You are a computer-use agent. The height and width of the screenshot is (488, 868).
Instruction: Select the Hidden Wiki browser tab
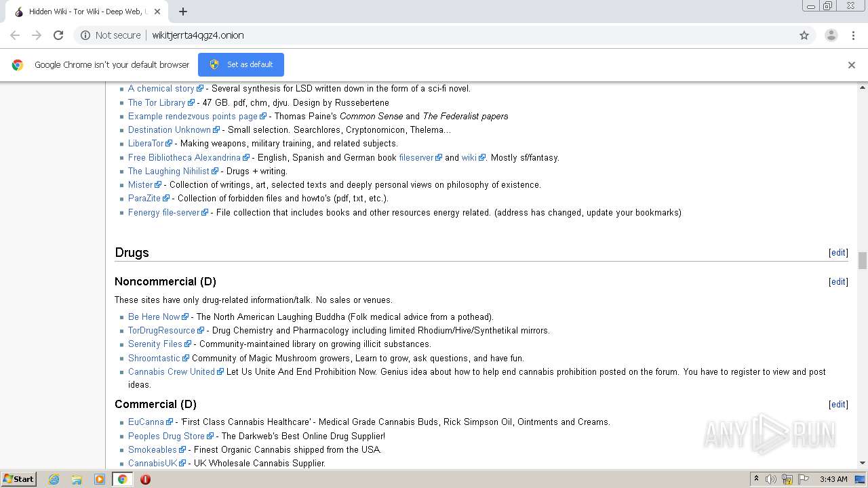87,12
